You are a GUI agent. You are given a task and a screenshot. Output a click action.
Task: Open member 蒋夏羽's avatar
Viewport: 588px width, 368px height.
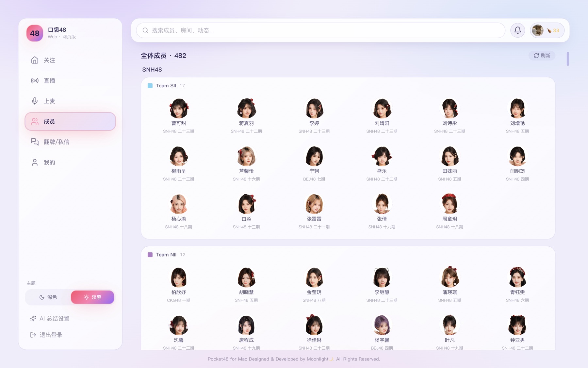pyautogui.click(x=246, y=108)
